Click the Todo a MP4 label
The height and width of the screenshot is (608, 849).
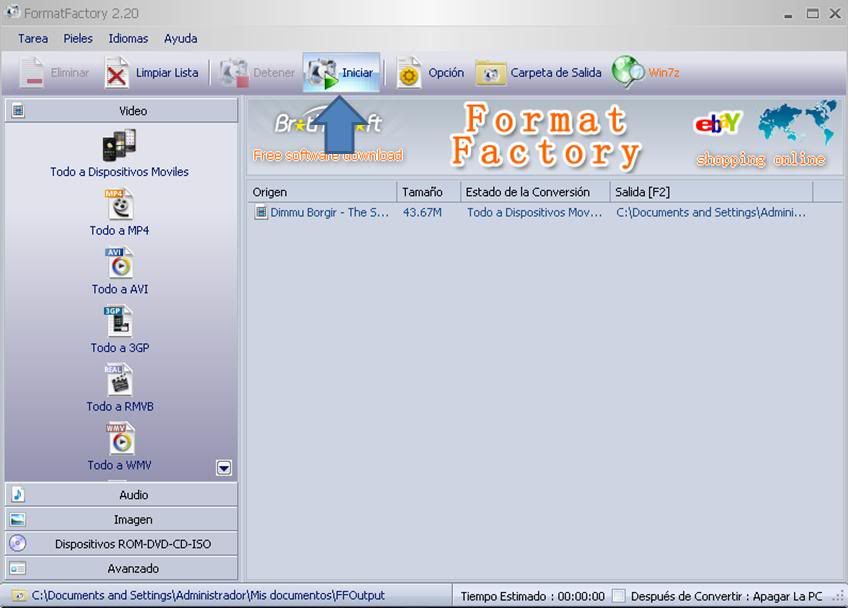[119, 231]
